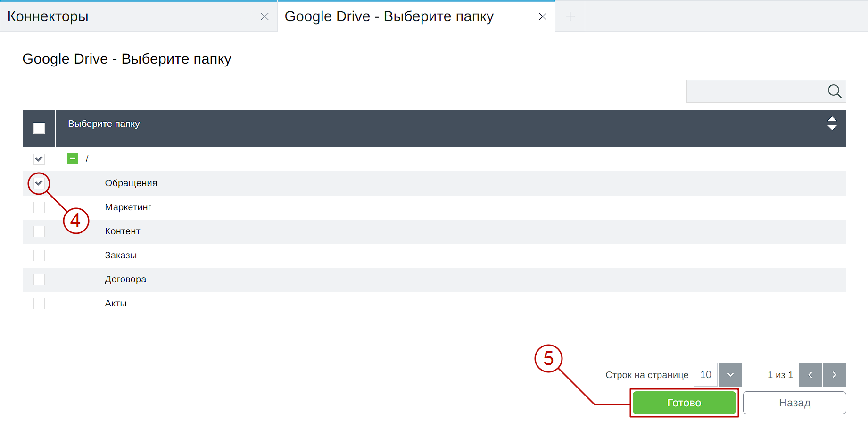Open a new tab with plus icon
This screenshot has width=868, height=437.
coord(570,16)
